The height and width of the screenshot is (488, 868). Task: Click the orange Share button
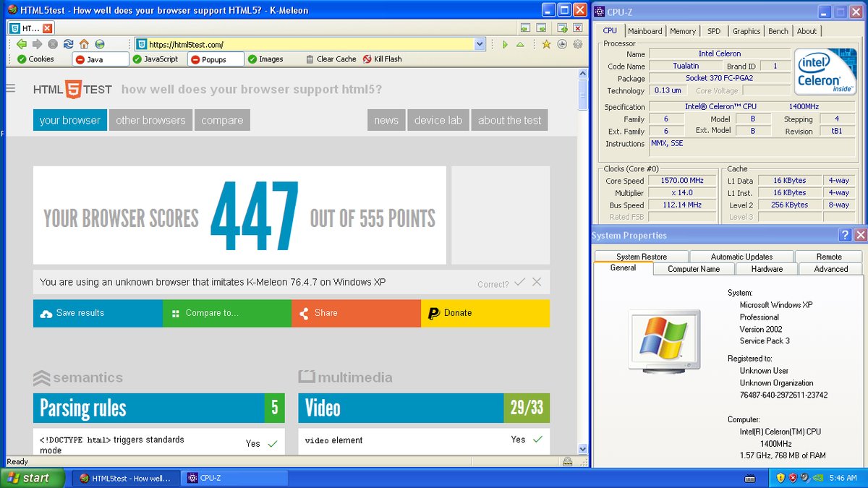point(356,313)
